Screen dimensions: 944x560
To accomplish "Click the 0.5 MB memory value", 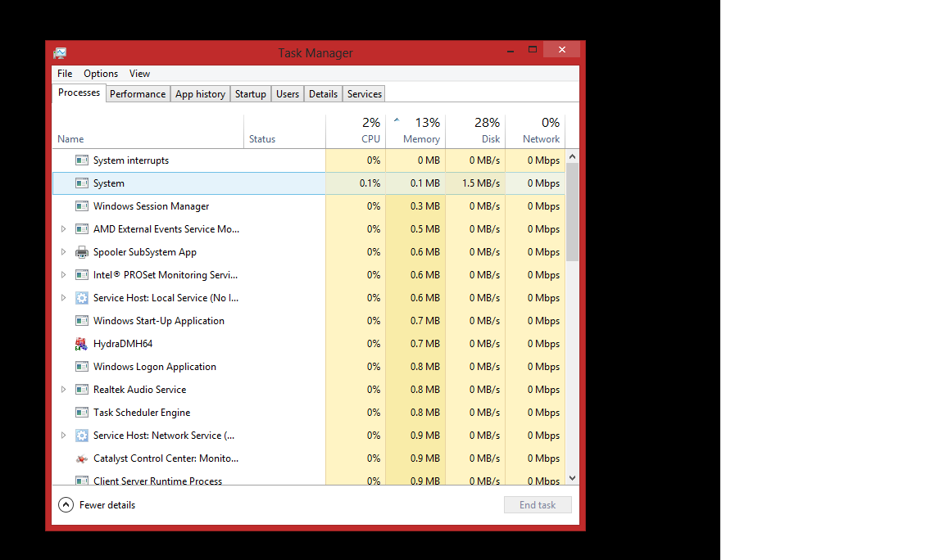I will tap(425, 228).
